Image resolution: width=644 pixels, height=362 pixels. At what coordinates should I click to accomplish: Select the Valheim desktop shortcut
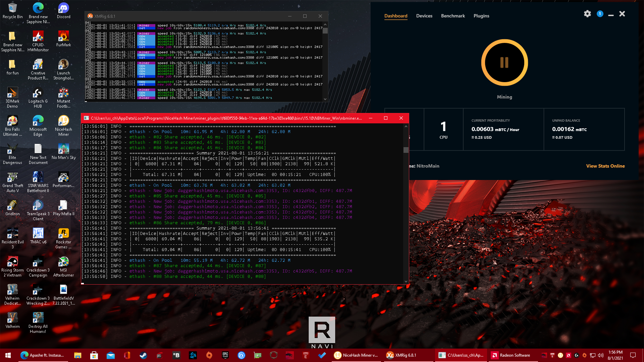click(x=12, y=320)
